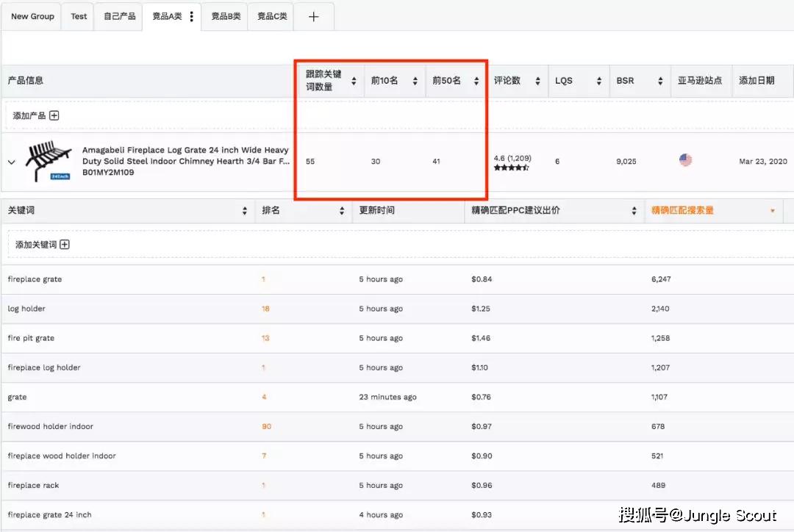Click the plus icon beside 添加关键词
The image size is (794, 532).
pyautogui.click(x=65, y=245)
